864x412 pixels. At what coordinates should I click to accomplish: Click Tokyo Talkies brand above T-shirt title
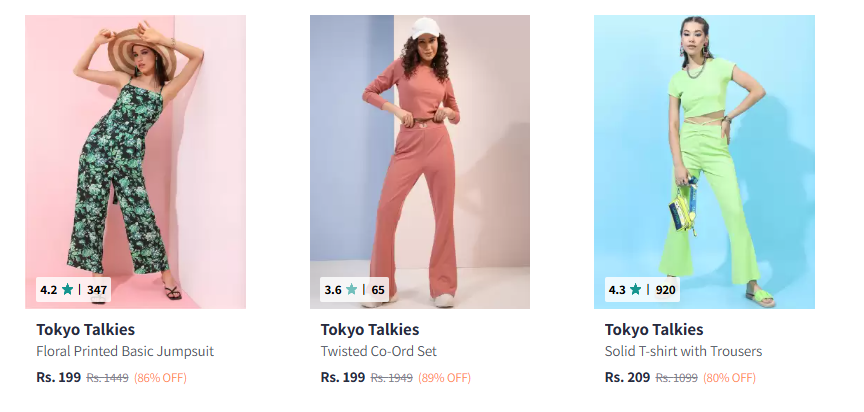pos(654,330)
